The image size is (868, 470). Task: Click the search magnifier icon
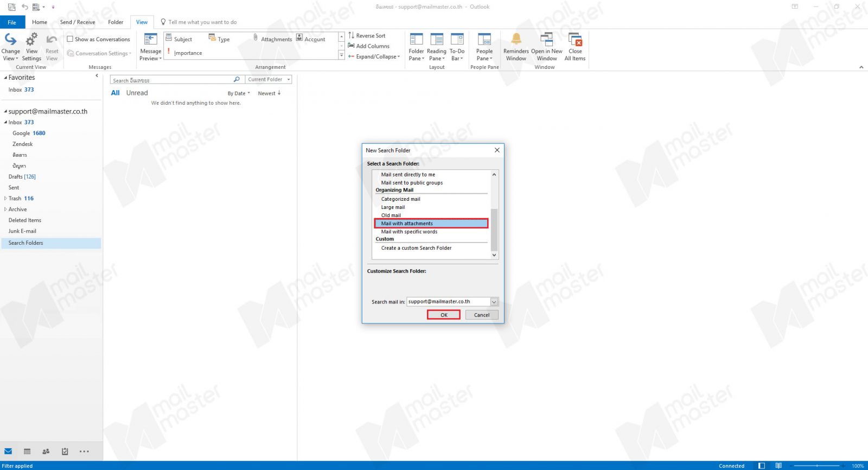coord(237,79)
